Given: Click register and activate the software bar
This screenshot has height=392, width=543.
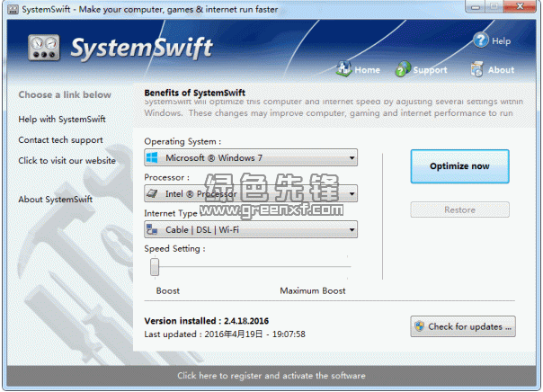Looking at the screenshot, I should (271, 376).
